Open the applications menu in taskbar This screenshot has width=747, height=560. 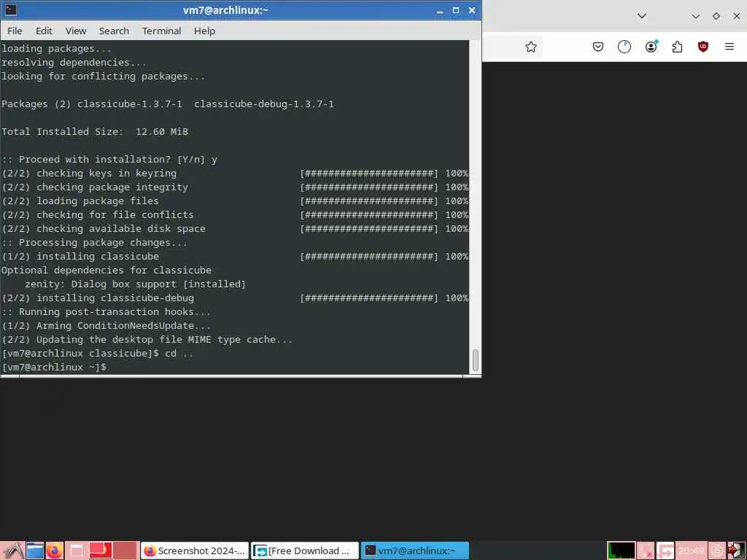tap(13, 551)
